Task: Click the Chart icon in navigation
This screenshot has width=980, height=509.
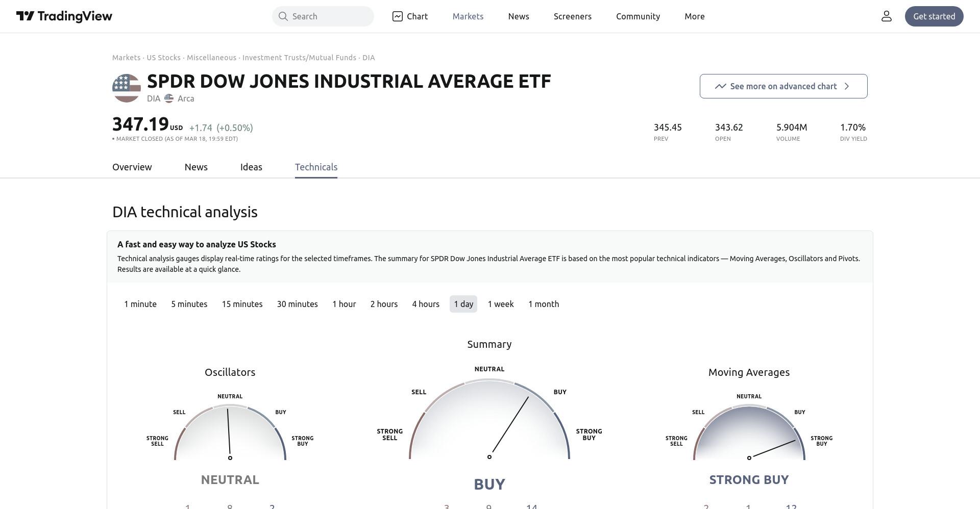Action: pos(397,16)
